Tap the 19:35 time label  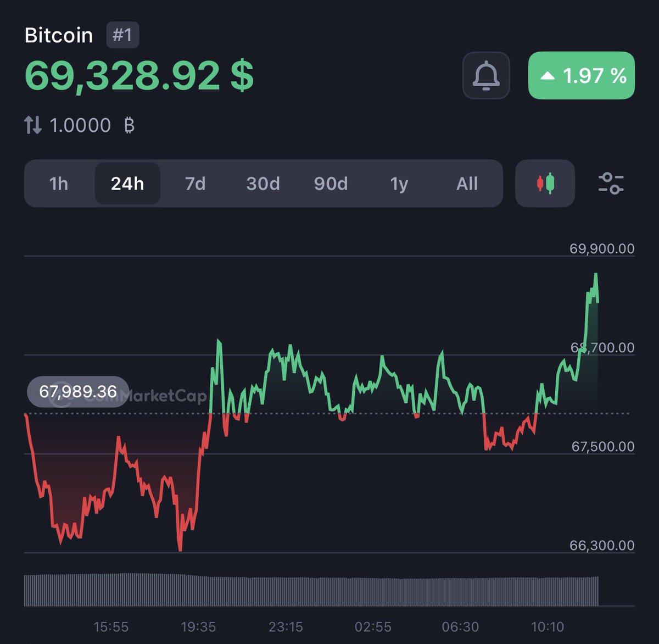pyautogui.click(x=198, y=626)
